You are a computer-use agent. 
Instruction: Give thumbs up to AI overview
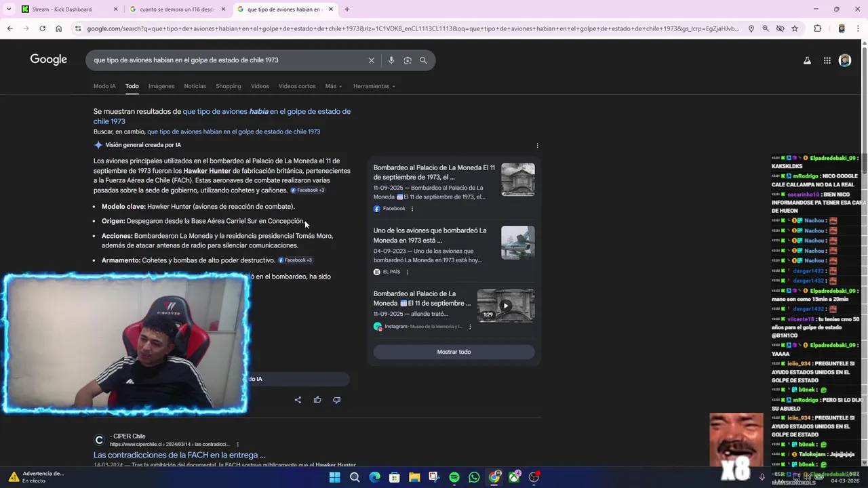[x=317, y=400]
